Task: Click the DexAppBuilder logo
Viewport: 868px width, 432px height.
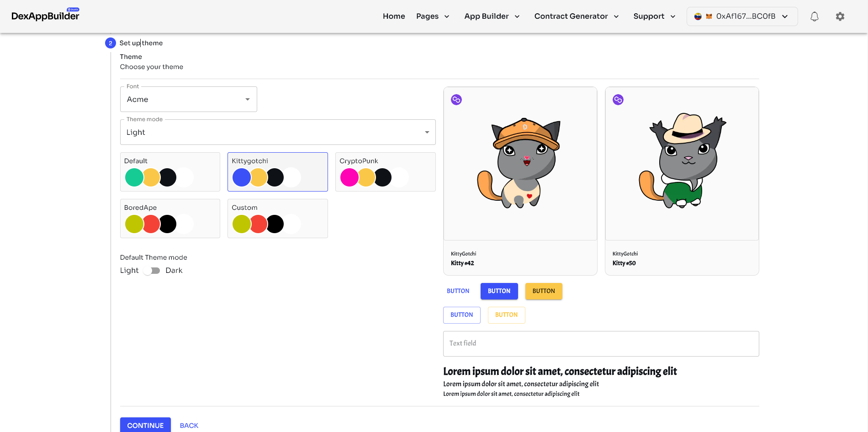Action: pos(45,16)
